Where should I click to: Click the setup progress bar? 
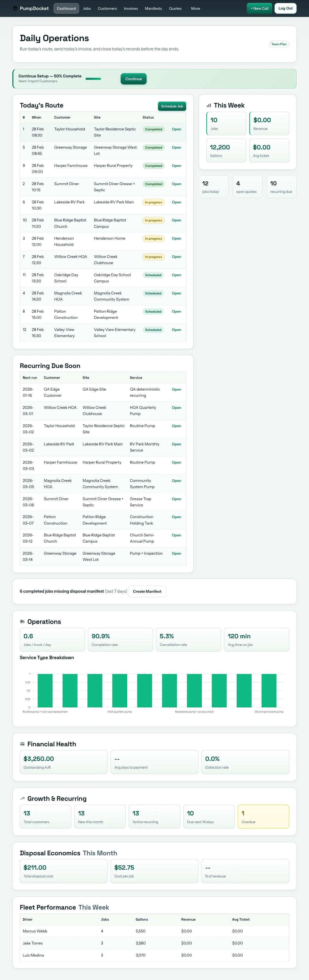[x=101, y=79]
